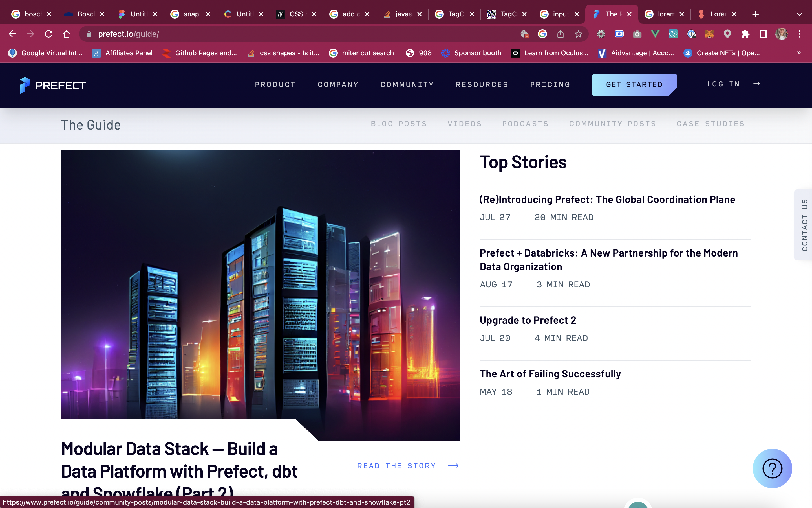Open the Affiliates Panel bookmark

pos(122,53)
